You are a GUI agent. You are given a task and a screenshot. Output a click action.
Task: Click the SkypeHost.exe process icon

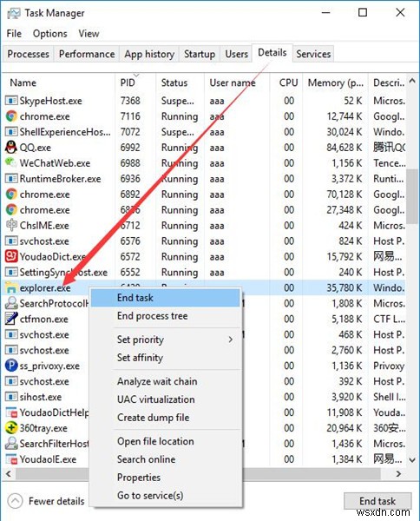tap(11, 101)
